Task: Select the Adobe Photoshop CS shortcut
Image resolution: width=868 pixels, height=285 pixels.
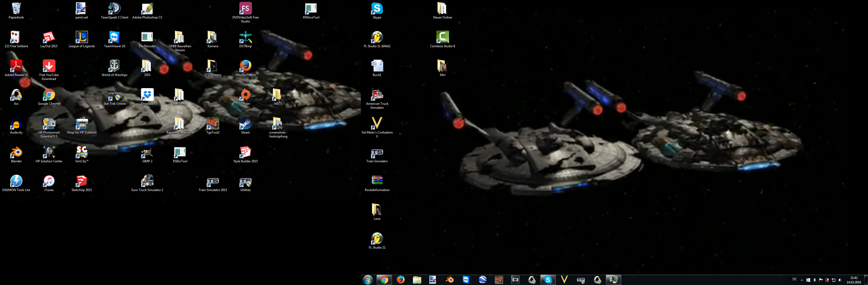Action: coord(147,11)
